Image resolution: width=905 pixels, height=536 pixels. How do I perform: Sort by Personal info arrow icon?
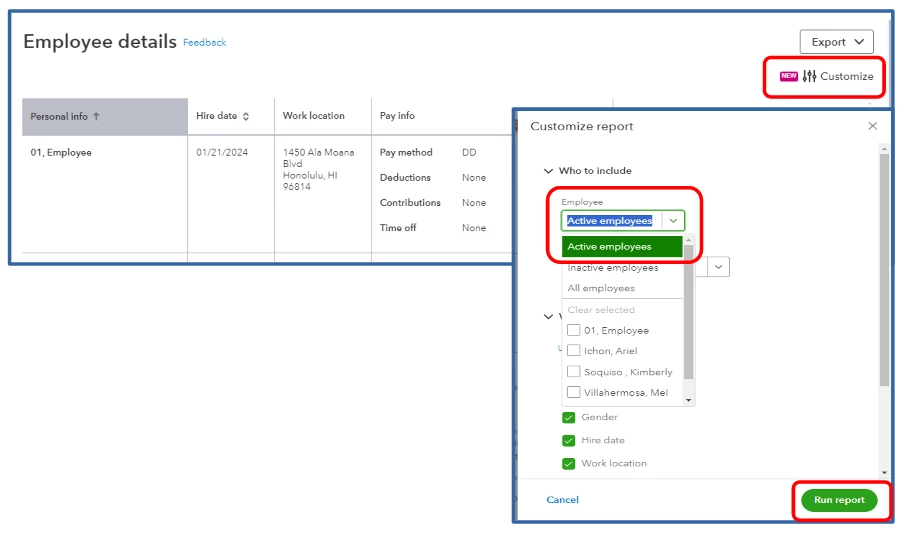[96, 117]
